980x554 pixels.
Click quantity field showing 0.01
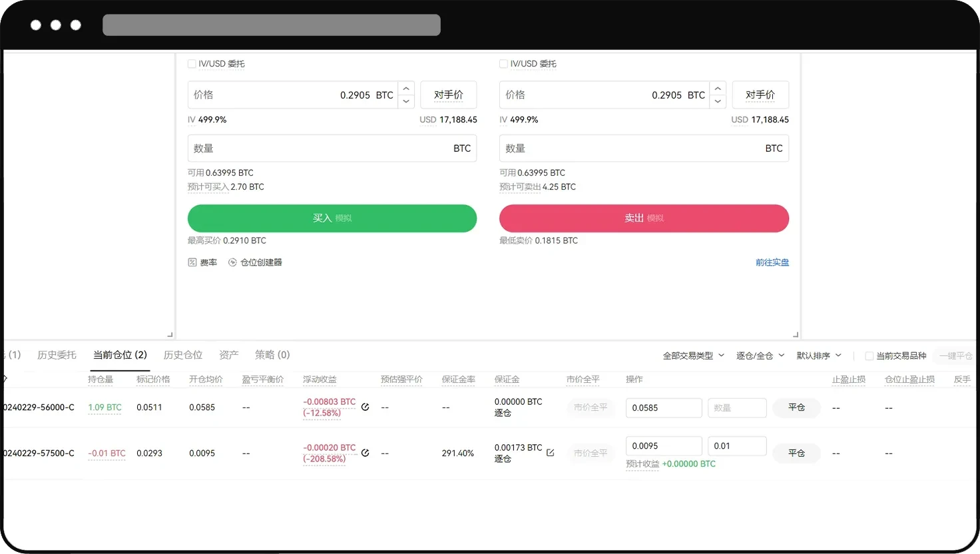pyautogui.click(x=737, y=446)
